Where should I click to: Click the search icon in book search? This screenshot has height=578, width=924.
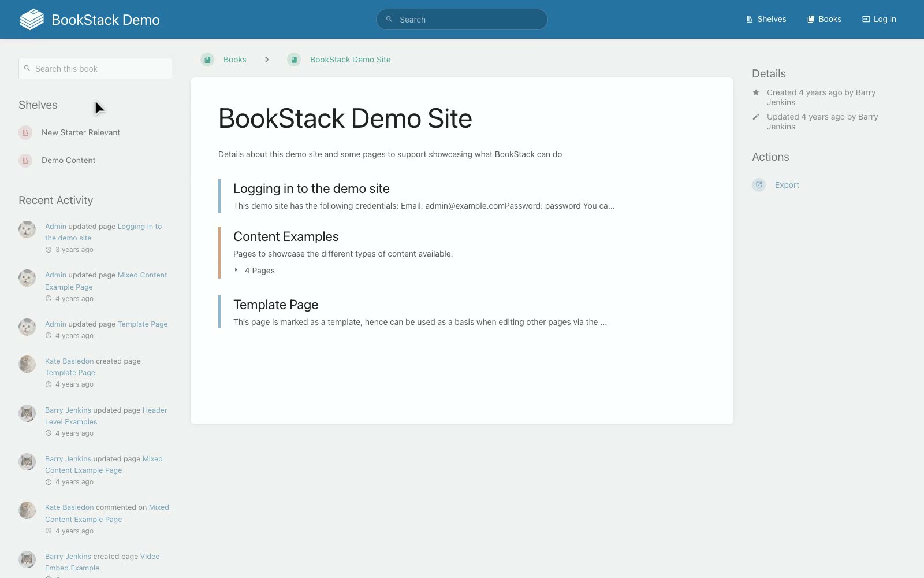tap(27, 68)
